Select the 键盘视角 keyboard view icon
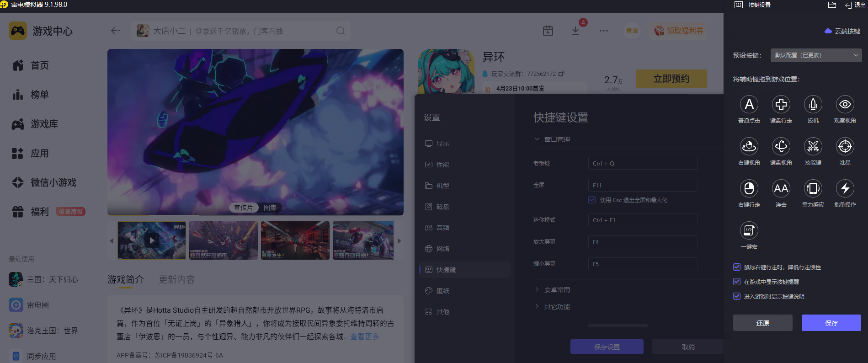Screen dimensions: 868x363 pyautogui.click(x=781, y=146)
